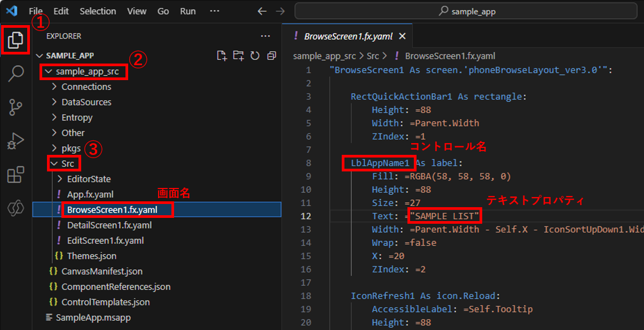Open the Explorer view in activity bar
The image size is (644, 330).
pyautogui.click(x=15, y=40)
